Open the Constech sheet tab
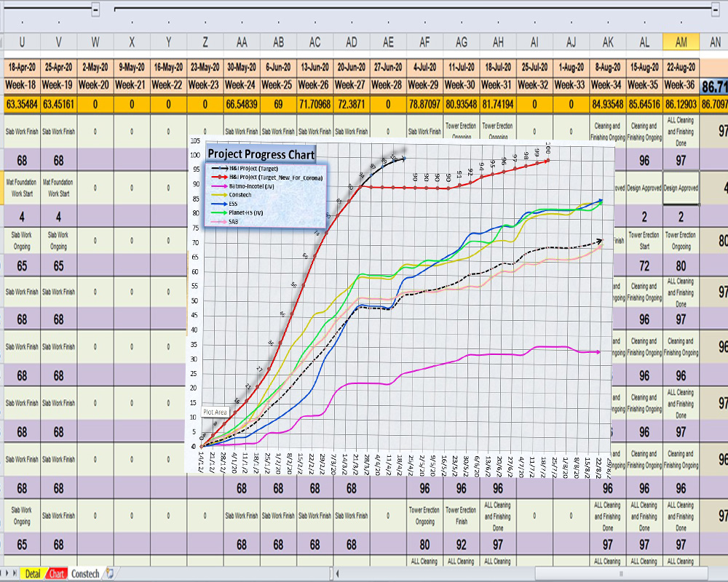Viewport: 728px width, 582px height. click(84, 573)
